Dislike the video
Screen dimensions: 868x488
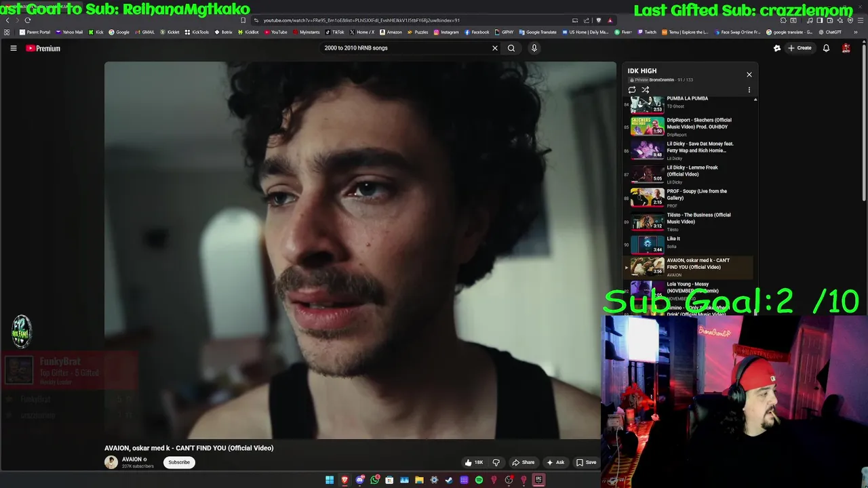pos(496,462)
